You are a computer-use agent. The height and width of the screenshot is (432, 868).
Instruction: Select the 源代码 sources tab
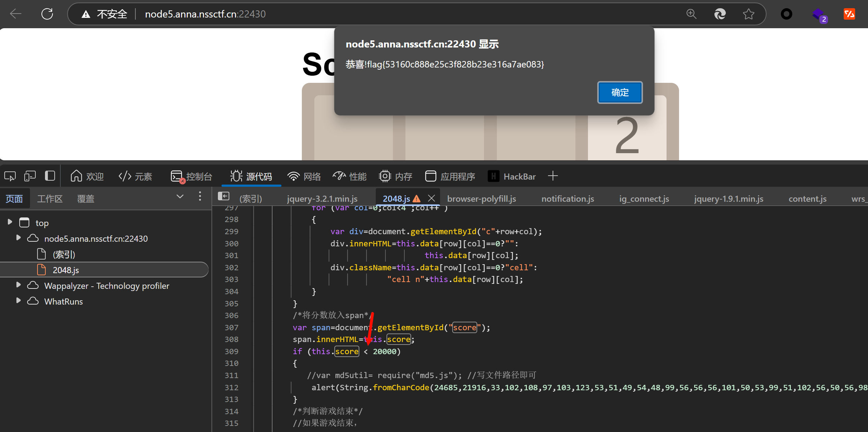[251, 176]
